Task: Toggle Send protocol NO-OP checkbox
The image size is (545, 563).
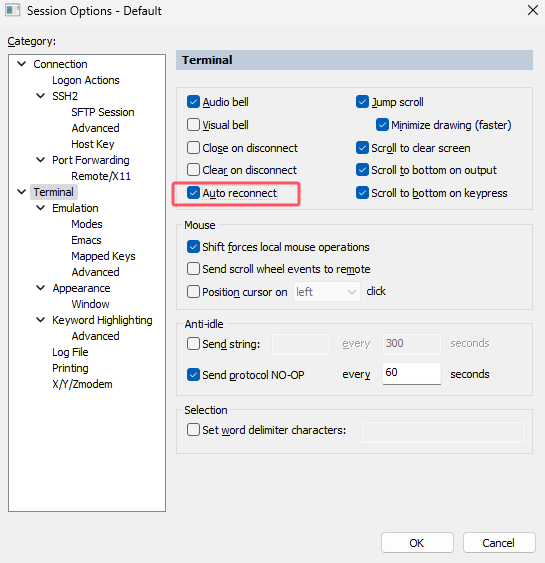Action: (x=193, y=375)
